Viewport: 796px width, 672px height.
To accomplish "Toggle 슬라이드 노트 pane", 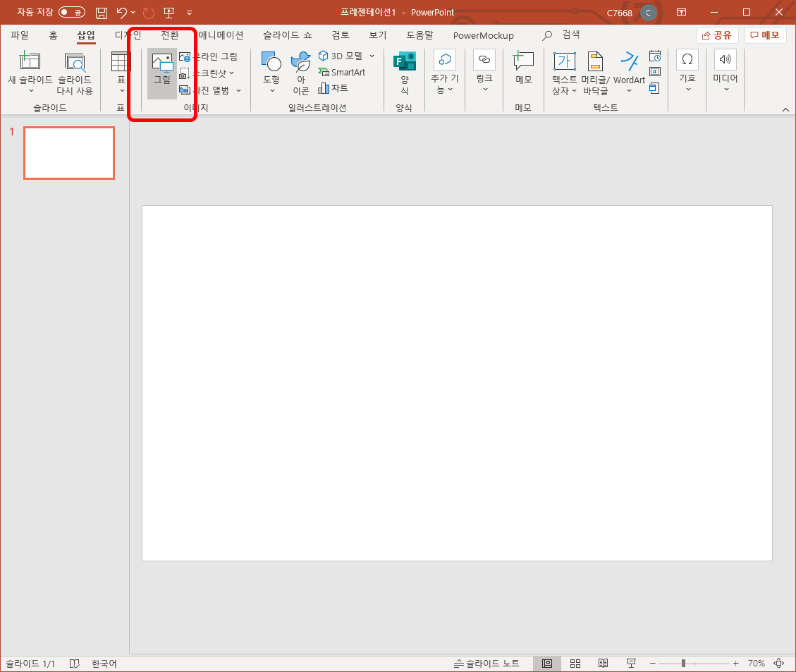I will click(x=486, y=664).
